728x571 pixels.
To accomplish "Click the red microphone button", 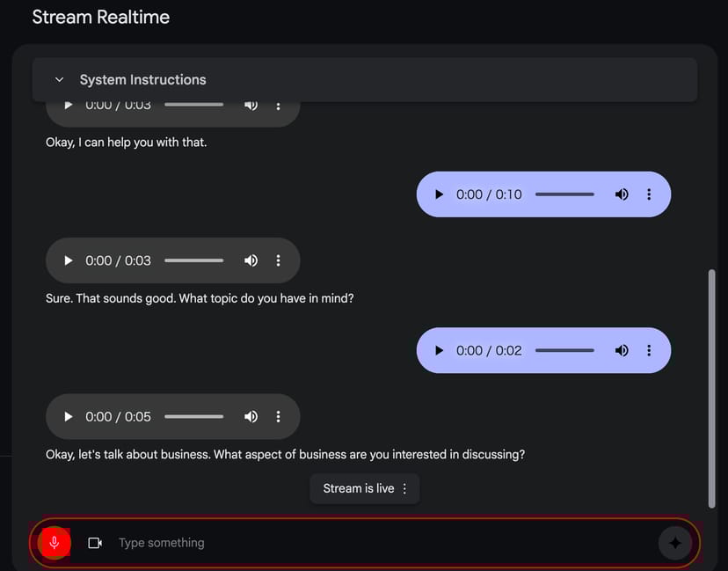I will (54, 542).
